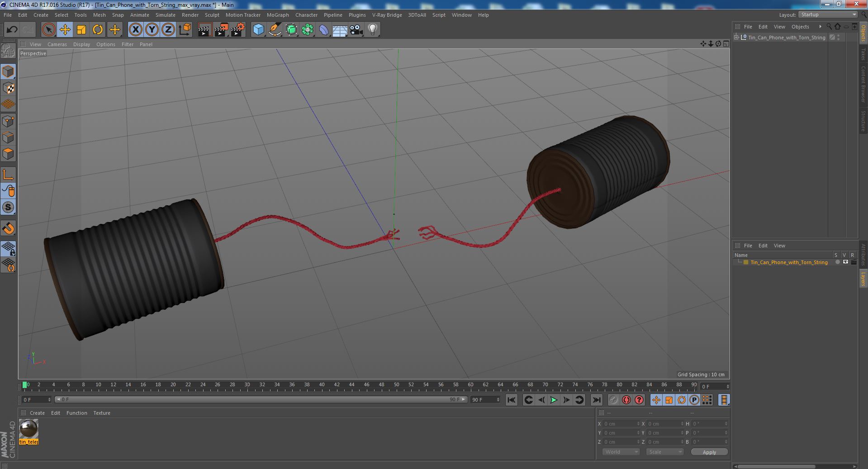The image size is (868, 469).
Task: Click Objects manager Objects menu
Action: point(800,27)
